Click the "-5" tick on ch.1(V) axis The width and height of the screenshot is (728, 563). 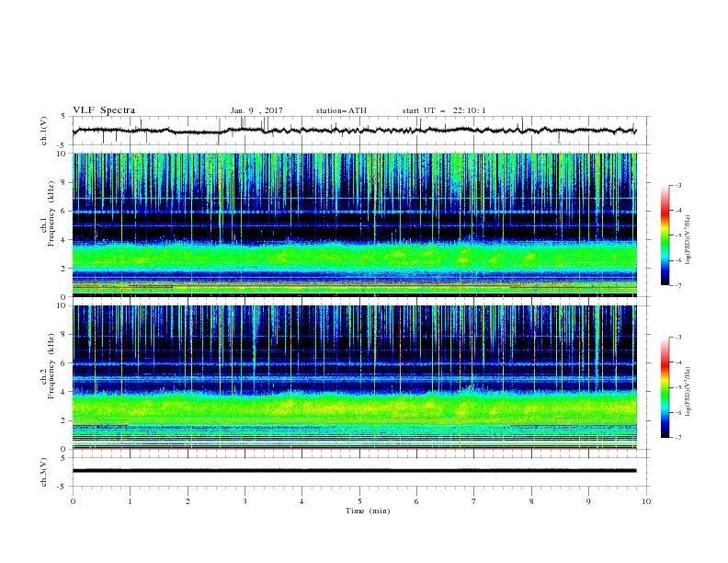[63, 145]
